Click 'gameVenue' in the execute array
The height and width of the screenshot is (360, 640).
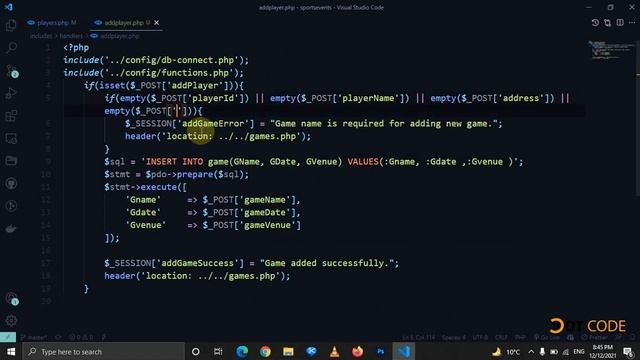click(x=267, y=225)
